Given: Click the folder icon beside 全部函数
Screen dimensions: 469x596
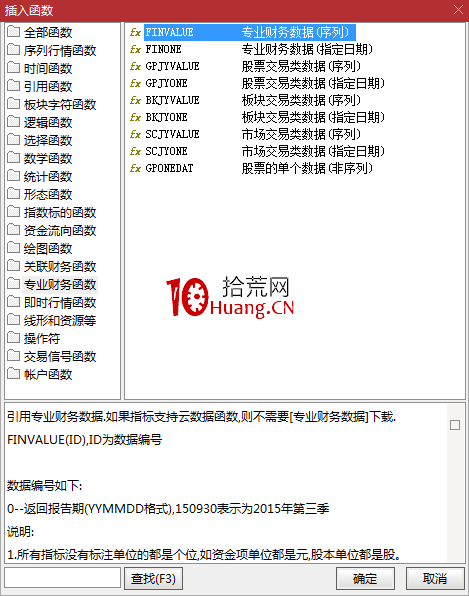Looking at the screenshot, I should click(14, 31).
